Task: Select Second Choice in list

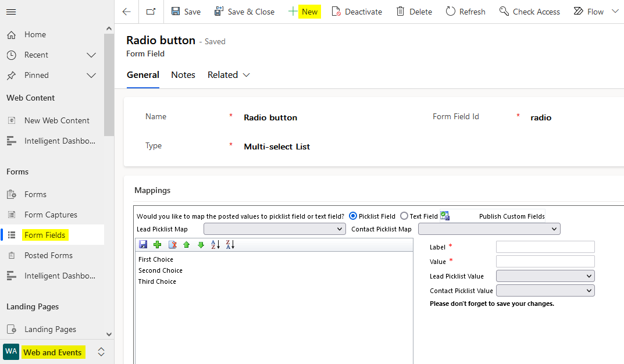Action: coord(161,270)
